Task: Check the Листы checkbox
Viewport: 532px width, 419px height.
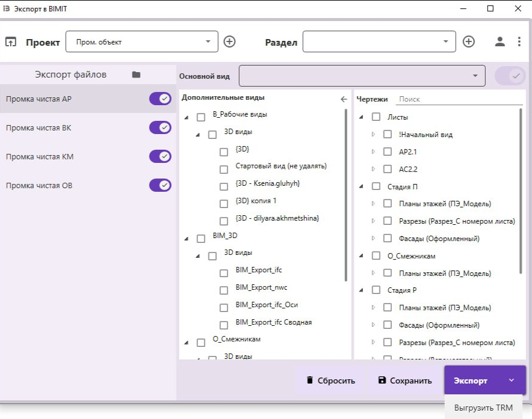Action: coord(376,117)
